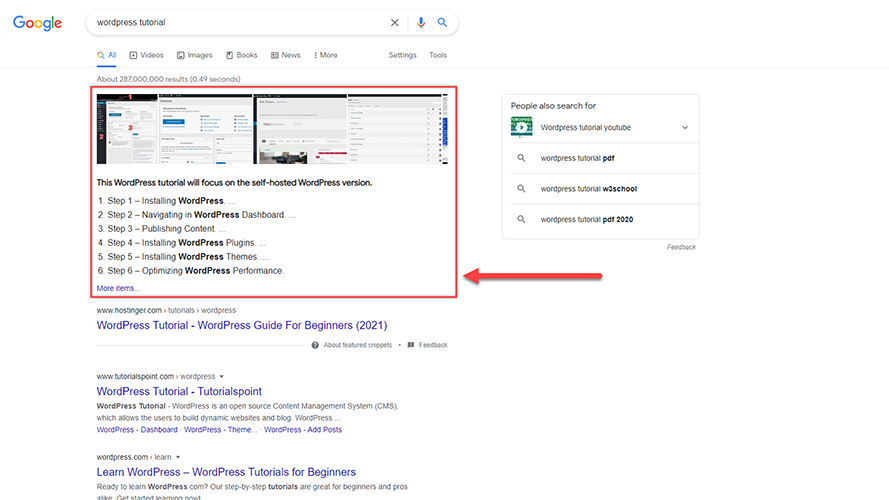This screenshot has width=889, height=500.
Task: Click search icon beside 'wordpress tutorial pdf 2020'
Action: (x=521, y=219)
